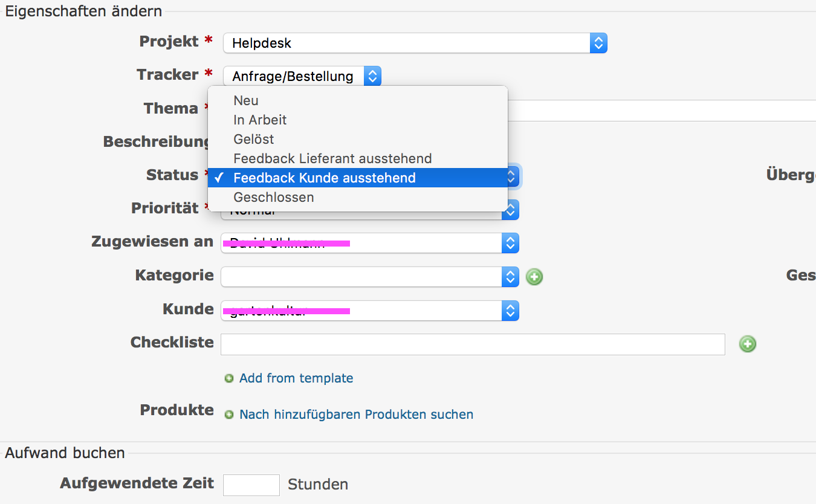Click Nach hinzufügbaren Produkten suchen link

356,415
